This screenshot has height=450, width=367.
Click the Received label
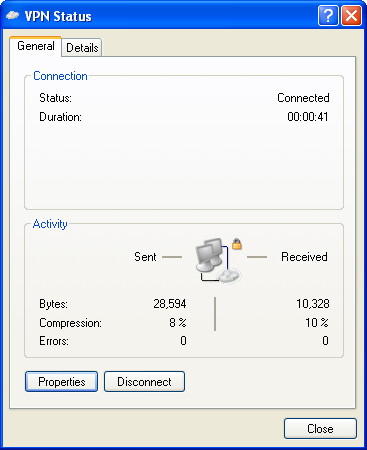304,257
